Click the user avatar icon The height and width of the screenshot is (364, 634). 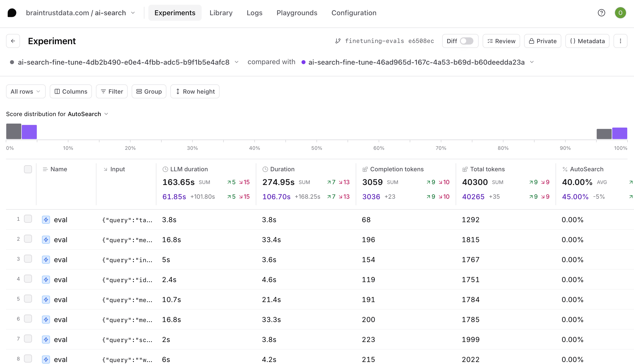point(620,13)
